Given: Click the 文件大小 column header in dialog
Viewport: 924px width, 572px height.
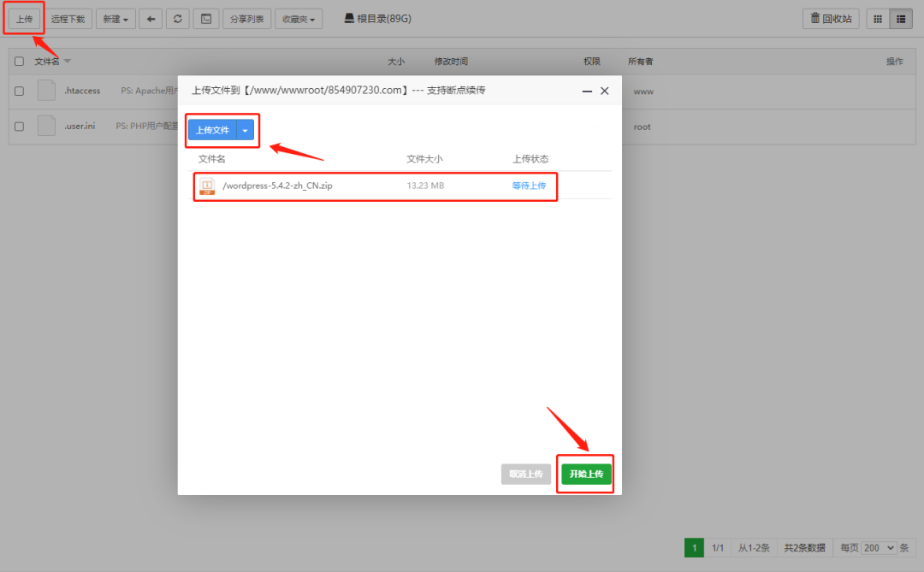Looking at the screenshot, I should pyautogui.click(x=424, y=159).
